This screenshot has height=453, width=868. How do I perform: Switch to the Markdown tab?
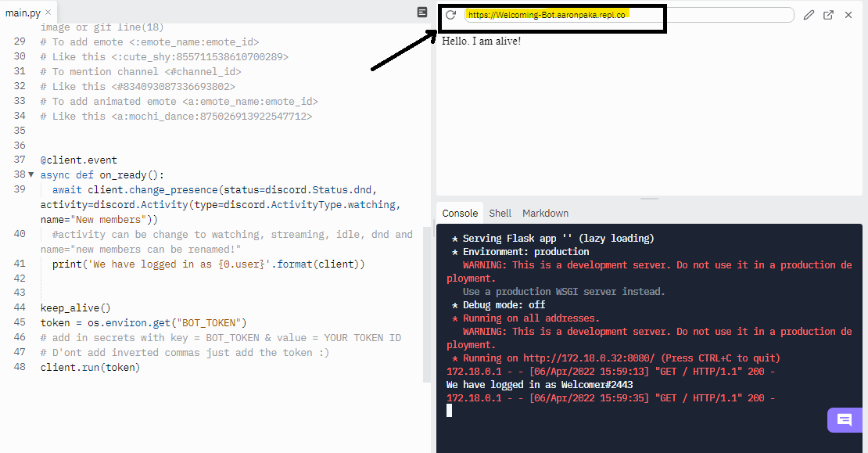coord(545,214)
